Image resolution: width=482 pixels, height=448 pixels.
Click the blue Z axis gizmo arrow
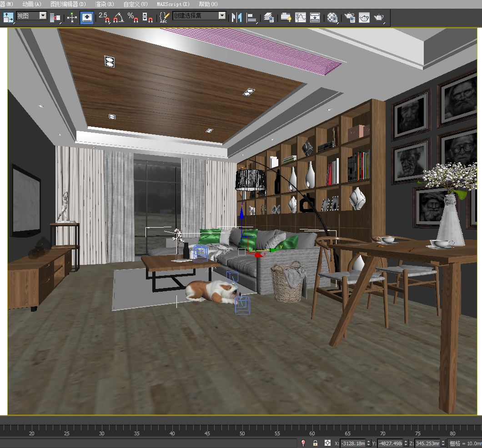click(241, 213)
